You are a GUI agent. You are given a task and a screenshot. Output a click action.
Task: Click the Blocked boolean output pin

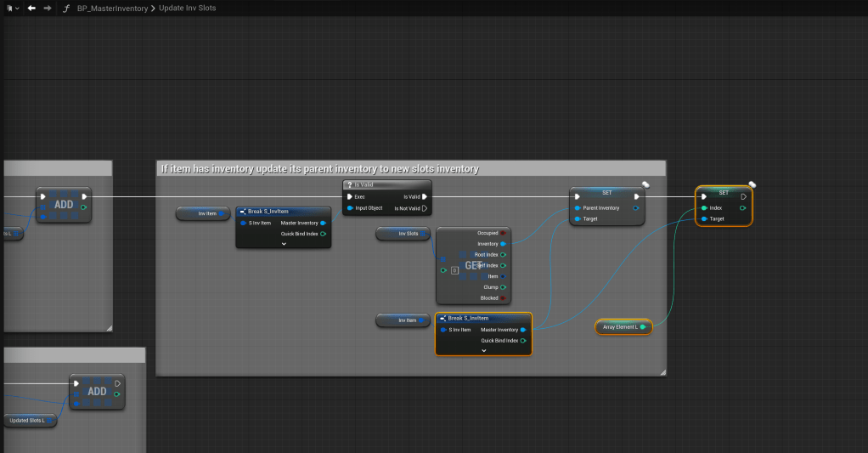pyautogui.click(x=503, y=298)
